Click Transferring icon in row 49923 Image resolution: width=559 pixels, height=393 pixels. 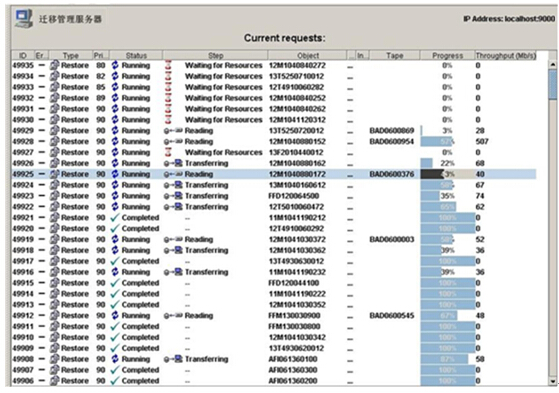click(x=173, y=196)
